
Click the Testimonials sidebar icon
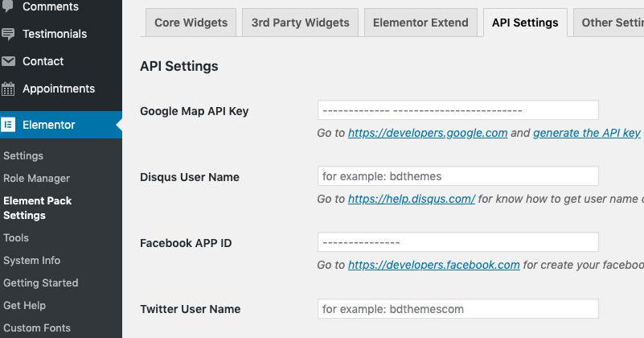[9, 35]
